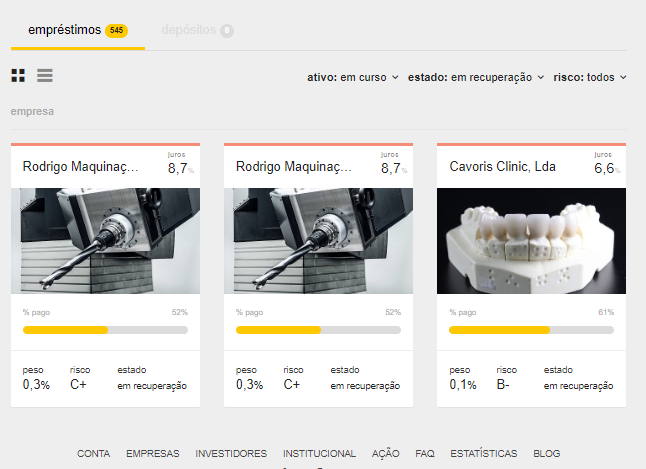Expand the estado: em recuperação filter

point(475,77)
